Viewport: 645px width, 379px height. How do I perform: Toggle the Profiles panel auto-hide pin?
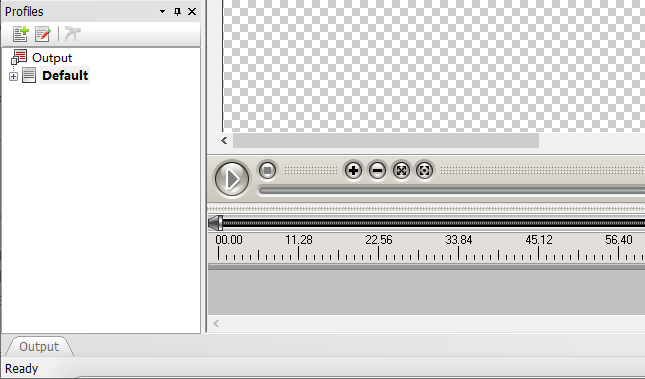point(177,12)
